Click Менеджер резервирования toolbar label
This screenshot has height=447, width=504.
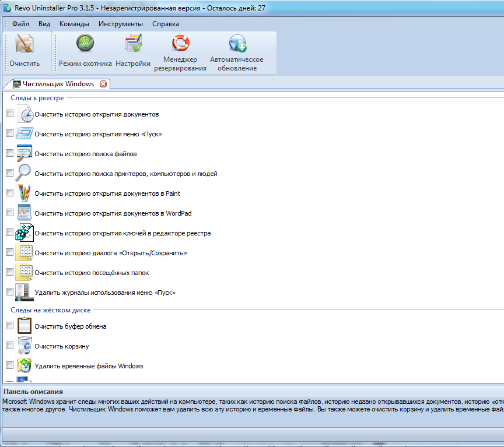tap(180, 64)
